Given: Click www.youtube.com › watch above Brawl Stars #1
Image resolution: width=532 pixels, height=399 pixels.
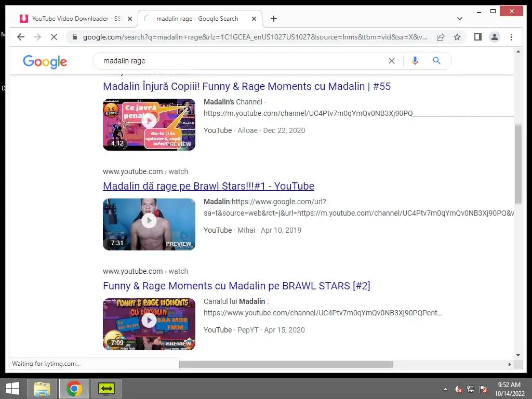Looking at the screenshot, I should [x=145, y=171].
